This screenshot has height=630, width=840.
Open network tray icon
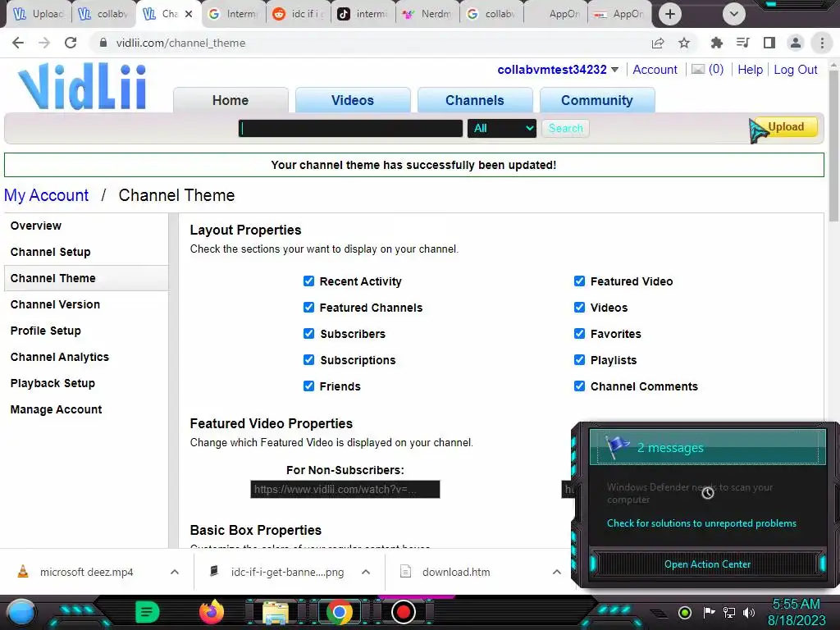coord(729,612)
